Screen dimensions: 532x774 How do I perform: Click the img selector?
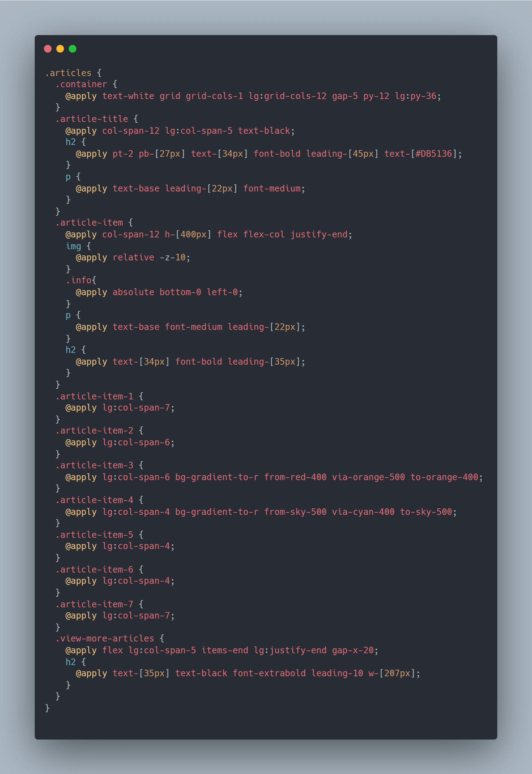(x=73, y=246)
